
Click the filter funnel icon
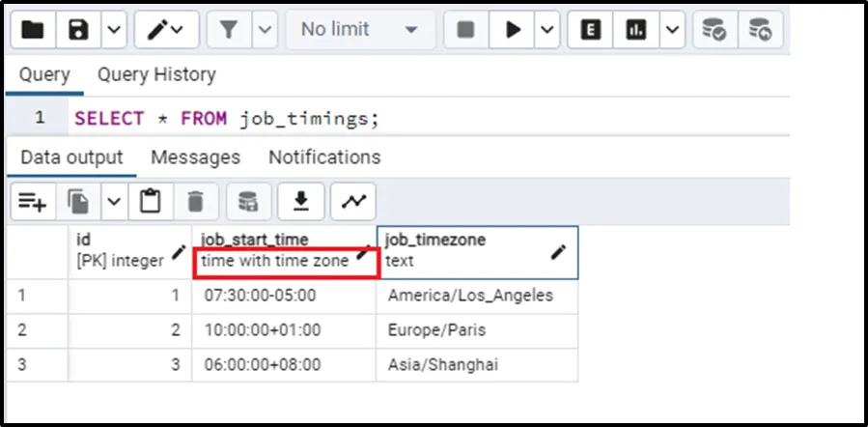228,30
